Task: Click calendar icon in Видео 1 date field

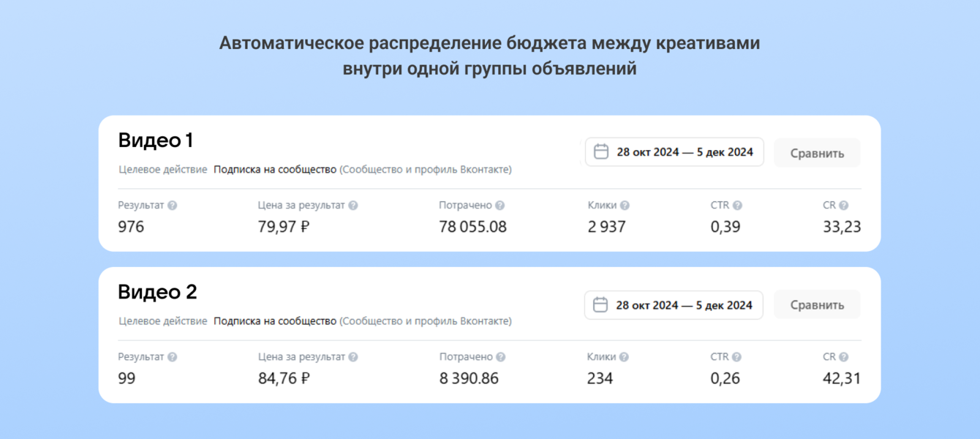Action: [x=601, y=152]
